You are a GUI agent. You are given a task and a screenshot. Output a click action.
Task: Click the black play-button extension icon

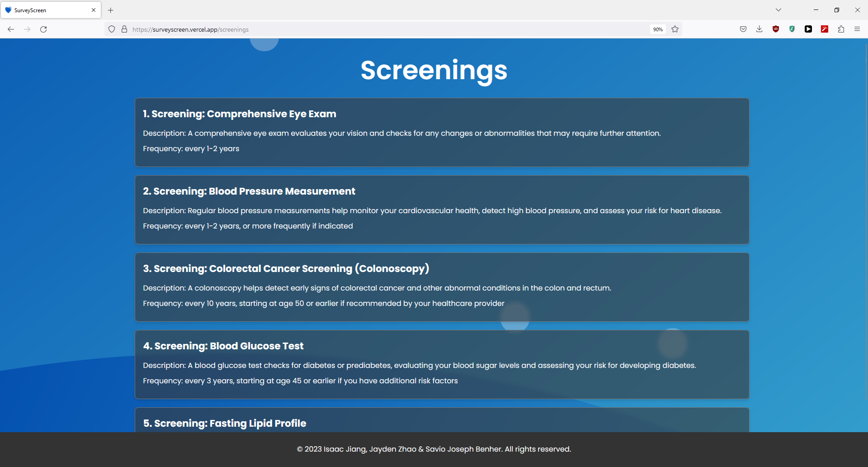(x=808, y=29)
